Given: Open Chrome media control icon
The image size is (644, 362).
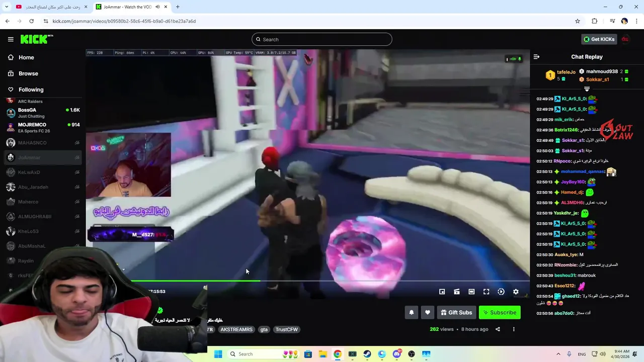Looking at the screenshot, I should coord(612,21).
